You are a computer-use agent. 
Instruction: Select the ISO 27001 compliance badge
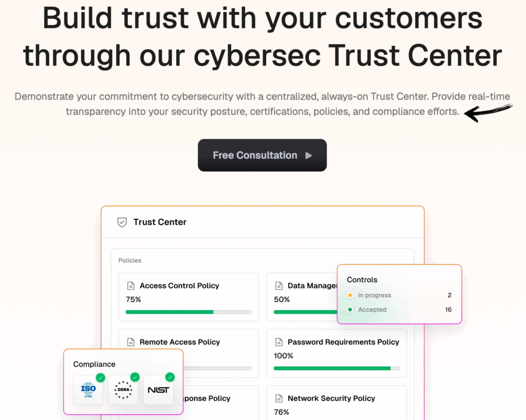click(88, 390)
